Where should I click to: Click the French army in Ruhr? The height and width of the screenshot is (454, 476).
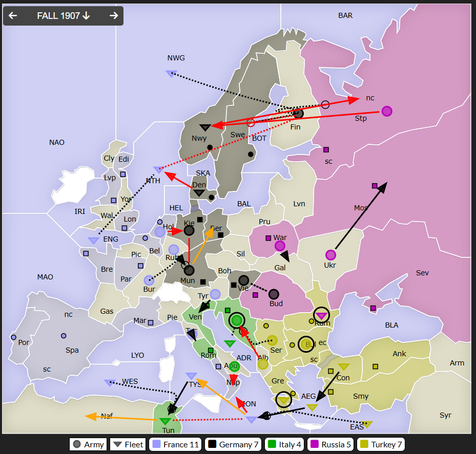174,250
